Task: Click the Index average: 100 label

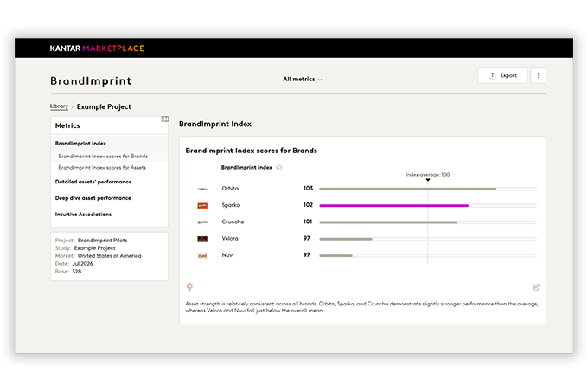Action: (427, 175)
